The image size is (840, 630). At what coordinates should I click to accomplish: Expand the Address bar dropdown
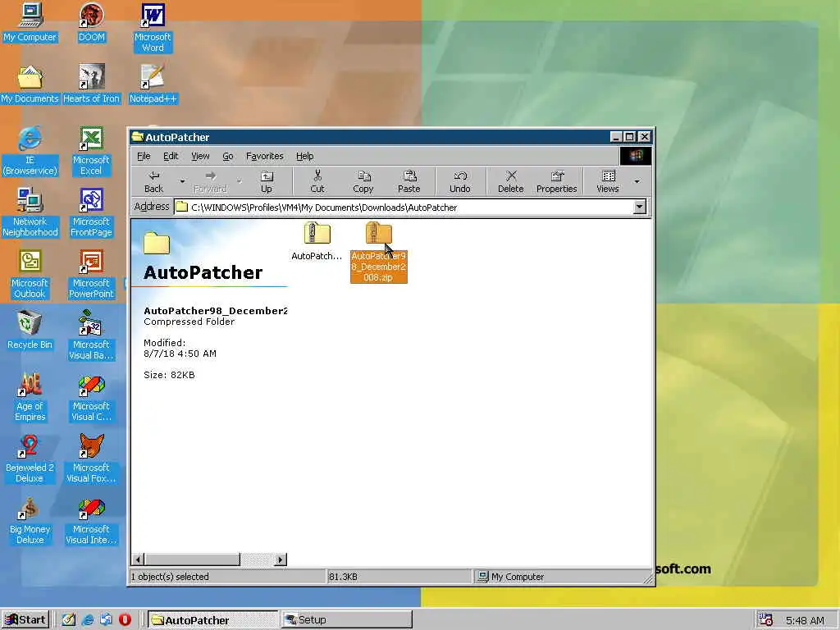(640, 207)
